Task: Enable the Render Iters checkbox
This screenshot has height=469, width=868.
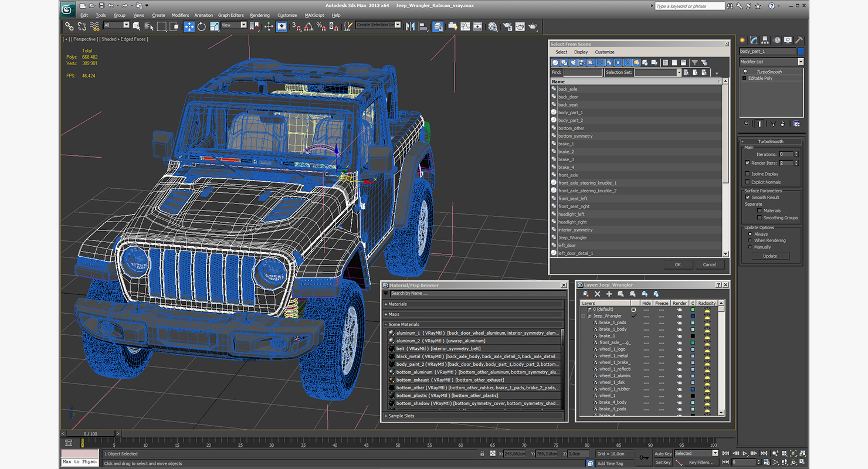Action: [x=747, y=163]
